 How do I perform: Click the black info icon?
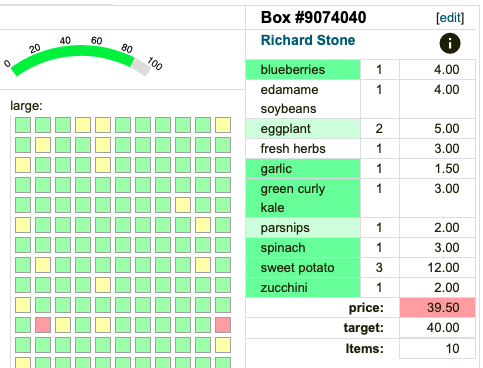450,43
